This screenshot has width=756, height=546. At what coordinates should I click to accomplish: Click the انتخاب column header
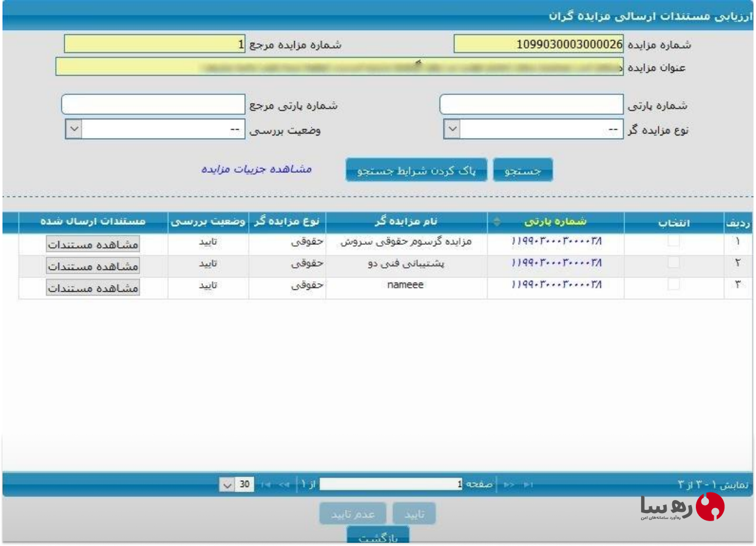point(674,222)
